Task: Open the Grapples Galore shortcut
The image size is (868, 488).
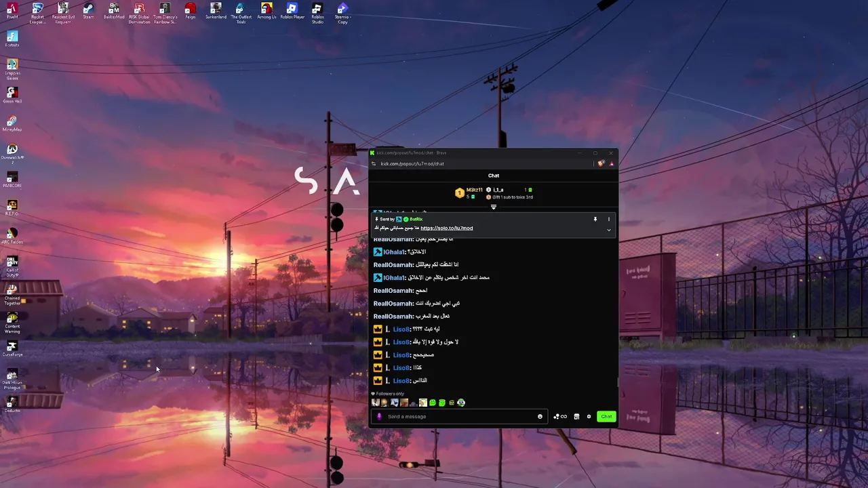Action: 12,69
